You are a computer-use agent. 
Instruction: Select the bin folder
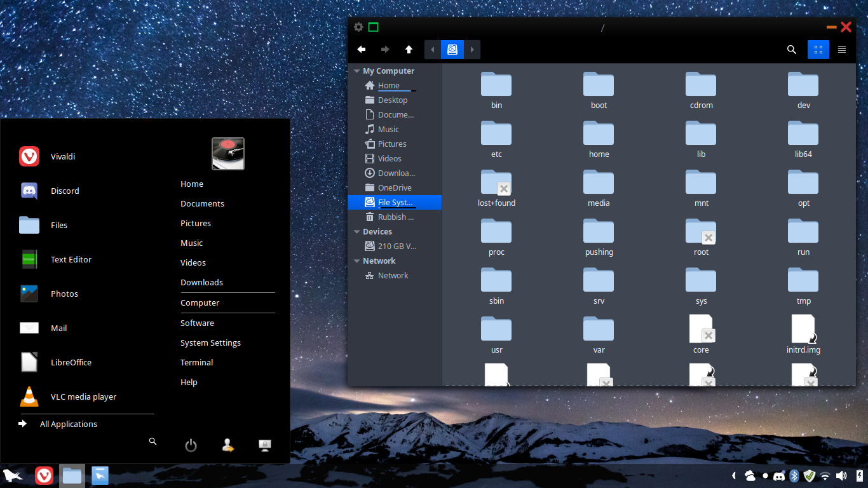[496, 91]
